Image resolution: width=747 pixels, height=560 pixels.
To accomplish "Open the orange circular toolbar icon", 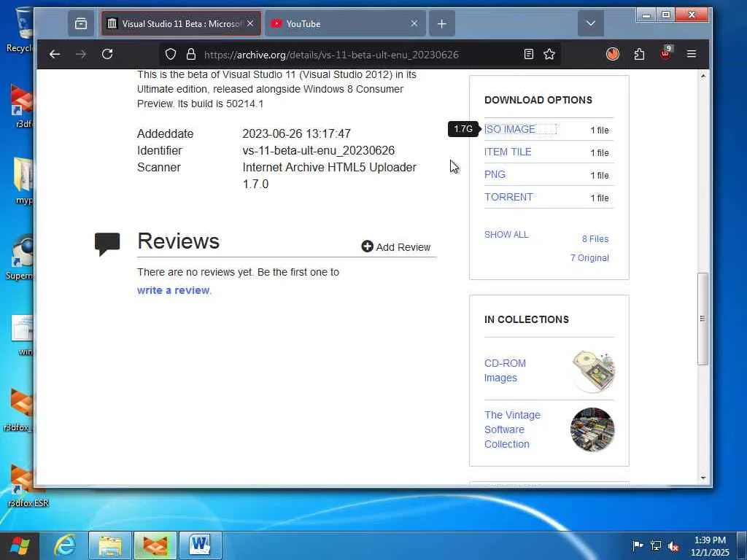I will [x=613, y=54].
